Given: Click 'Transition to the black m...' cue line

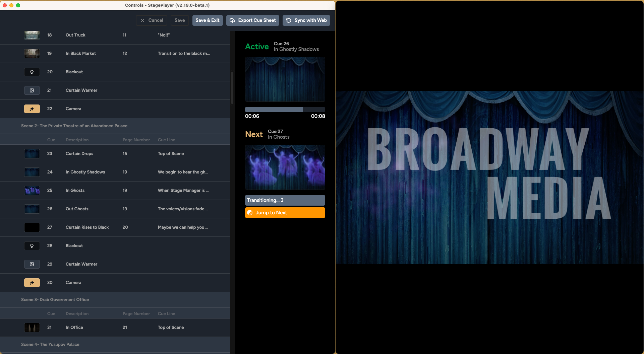Looking at the screenshot, I should coord(184,54).
